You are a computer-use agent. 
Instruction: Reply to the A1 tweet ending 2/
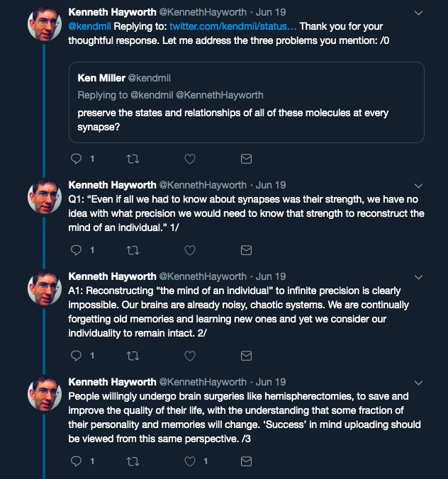point(76,356)
